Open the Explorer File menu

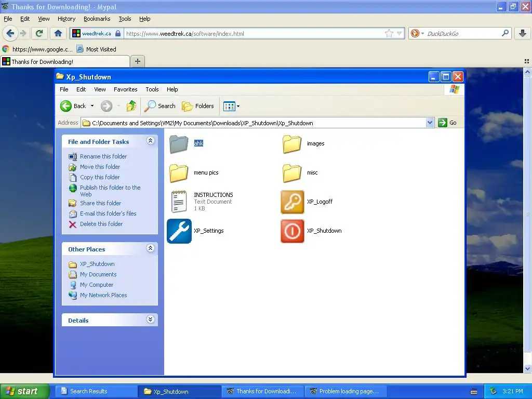(64, 89)
